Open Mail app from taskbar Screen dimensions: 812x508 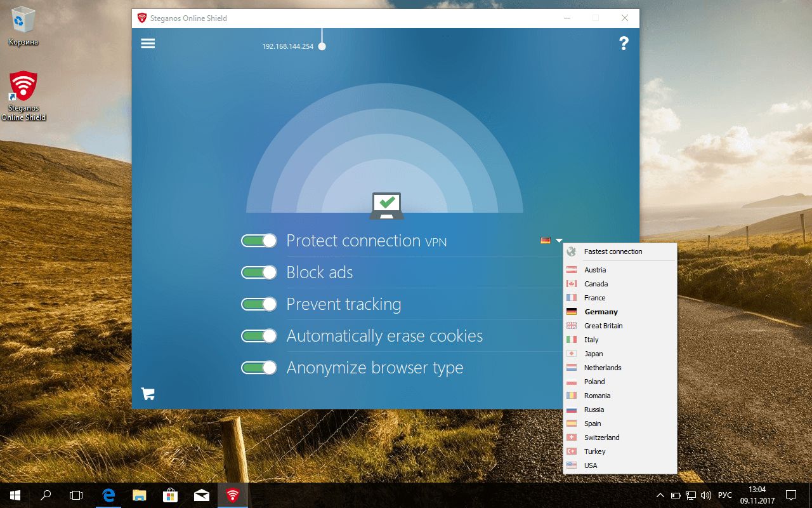pyautogui.click(x=201, y=495)
